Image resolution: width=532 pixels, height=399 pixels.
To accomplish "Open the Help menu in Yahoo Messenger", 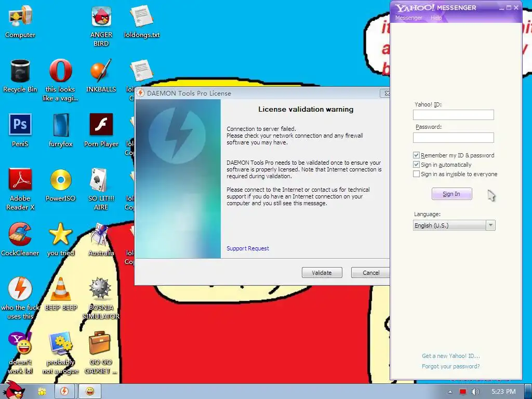I will click(x=436, y=18).
